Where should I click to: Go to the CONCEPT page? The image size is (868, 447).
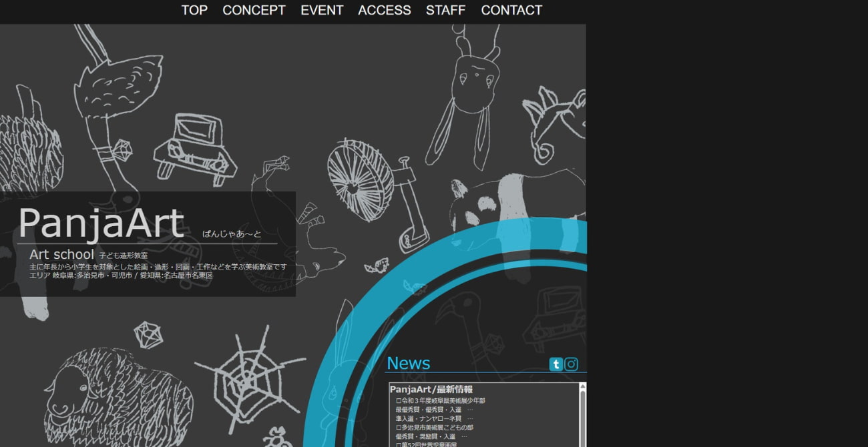click(x=254, y=10)
